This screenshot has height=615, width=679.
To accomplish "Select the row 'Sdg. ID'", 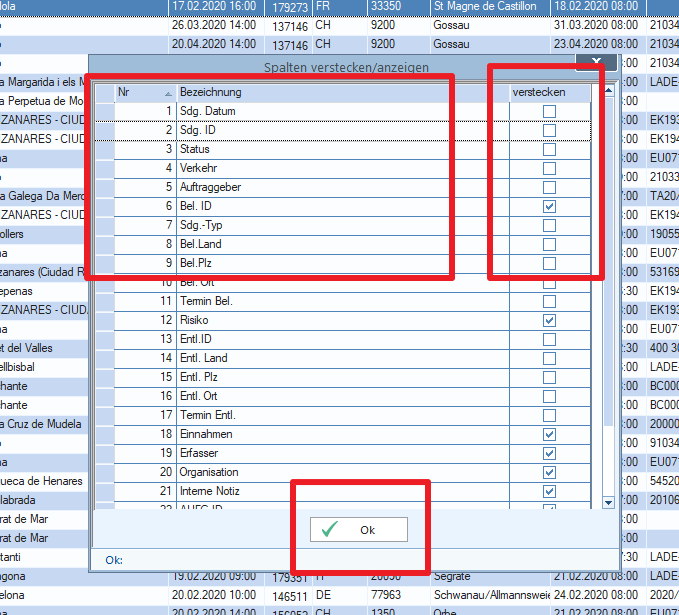I will (x=343, y=130).
